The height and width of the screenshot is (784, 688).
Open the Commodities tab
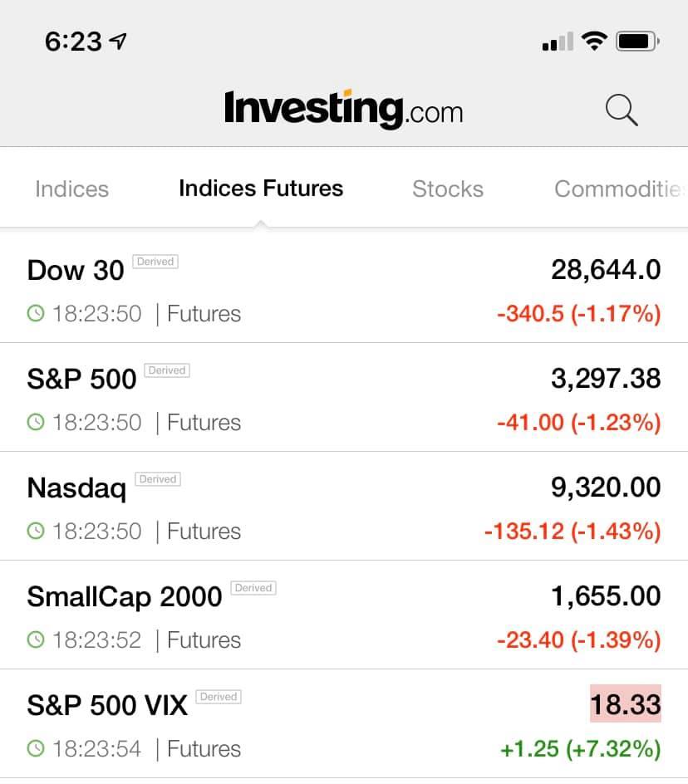click(619, 189)
